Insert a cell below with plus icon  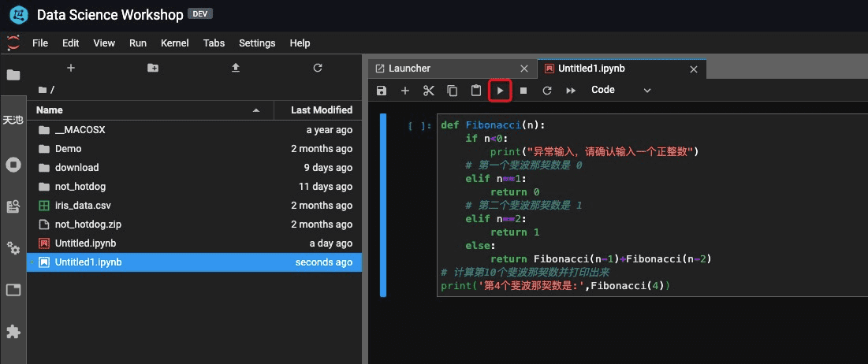405,90
